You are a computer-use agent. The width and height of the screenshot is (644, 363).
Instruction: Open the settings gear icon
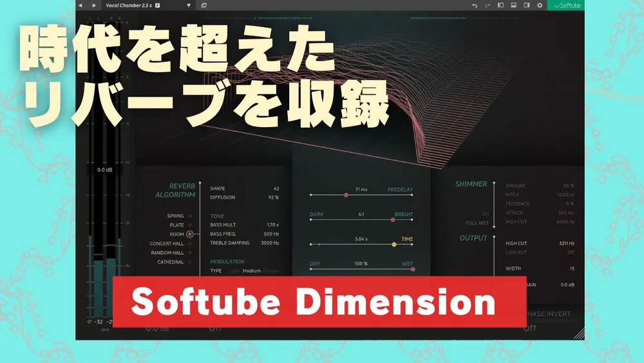[540, 5]
